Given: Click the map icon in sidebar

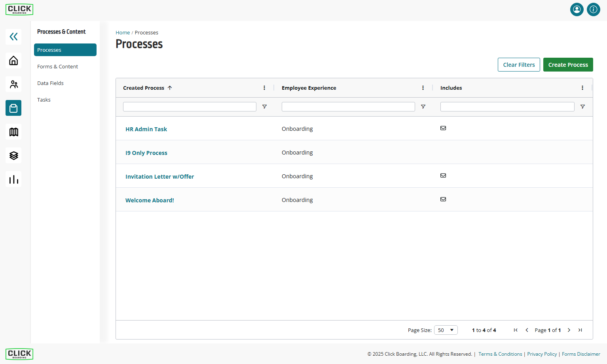Looking at the screenshot, I should click(x=13, y=132).
